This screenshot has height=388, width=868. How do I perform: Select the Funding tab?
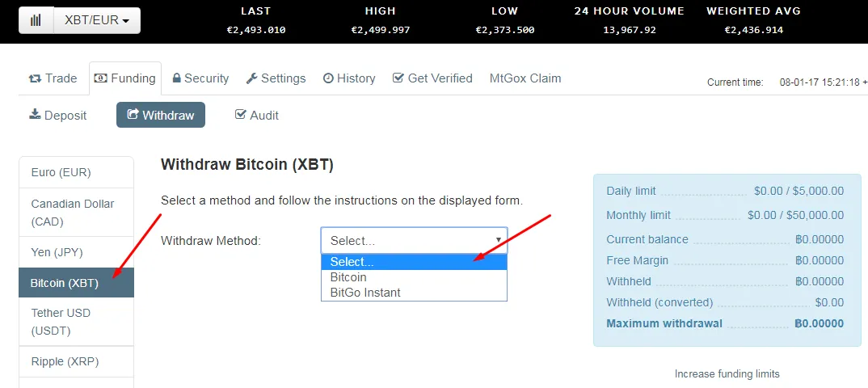click(x=125, y=78)
